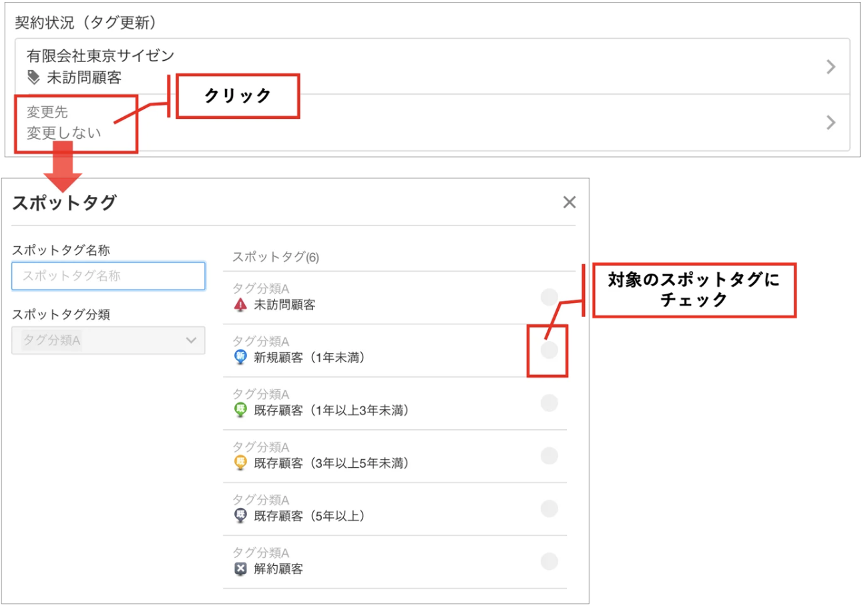
Task: Click the スポットタグ分類 label
Action: tap(61, 315)
